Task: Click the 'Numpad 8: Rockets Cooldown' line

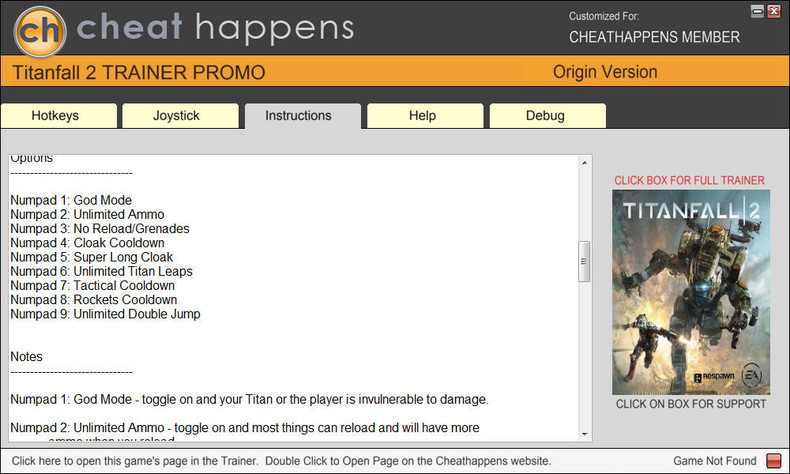Action: click(x=94, y=300)
